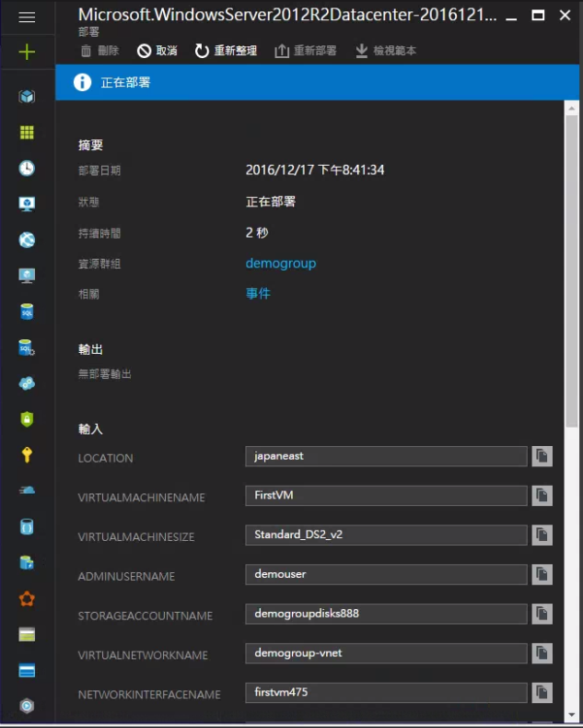Minimize the deployment blade

(511, 18)
